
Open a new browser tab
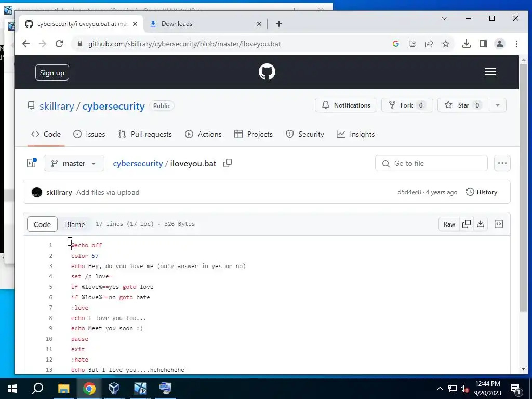(279, 24)
